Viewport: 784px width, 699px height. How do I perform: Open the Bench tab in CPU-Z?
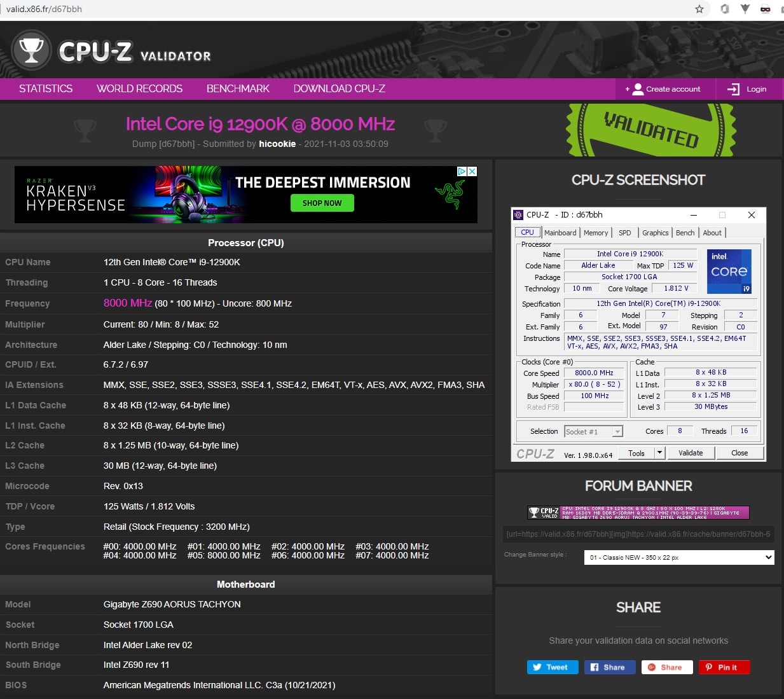685,233
